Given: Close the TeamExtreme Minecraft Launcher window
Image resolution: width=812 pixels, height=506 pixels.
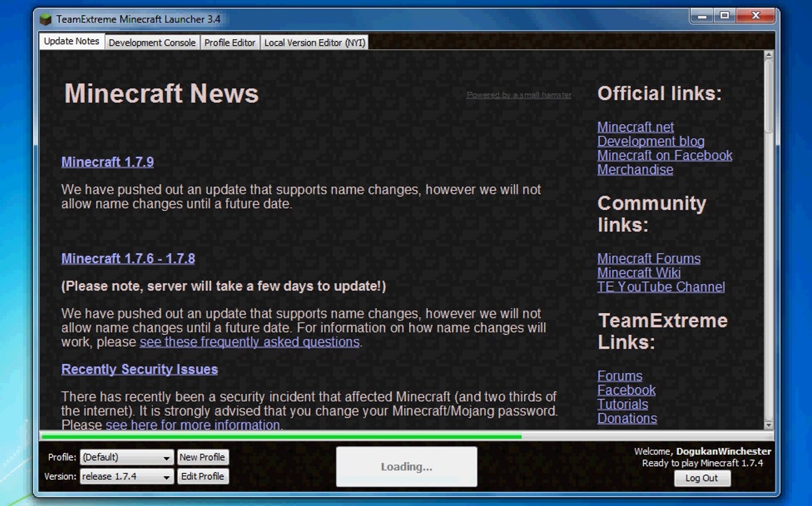Looking at the screenshot, I should pos(755,16).
